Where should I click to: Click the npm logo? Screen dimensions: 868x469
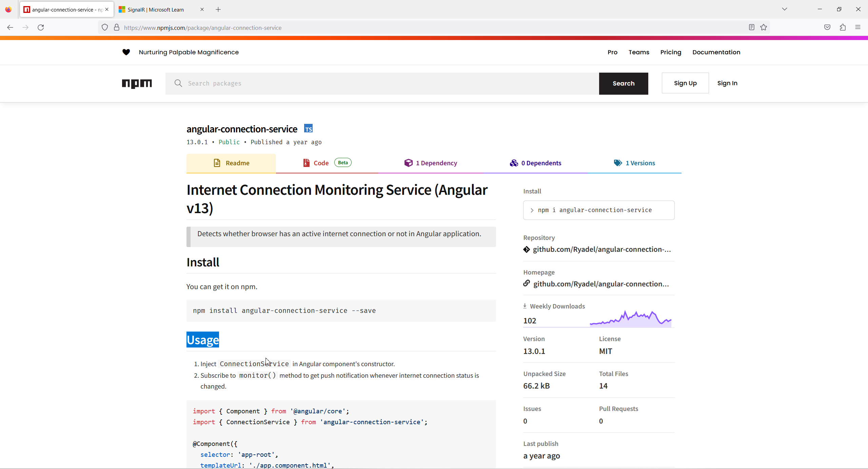137,83
